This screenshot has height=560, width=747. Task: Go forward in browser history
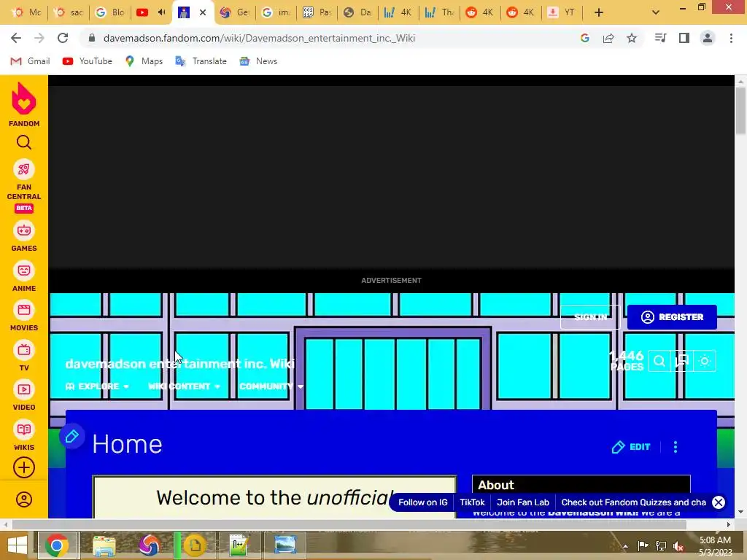click(39, 38)
